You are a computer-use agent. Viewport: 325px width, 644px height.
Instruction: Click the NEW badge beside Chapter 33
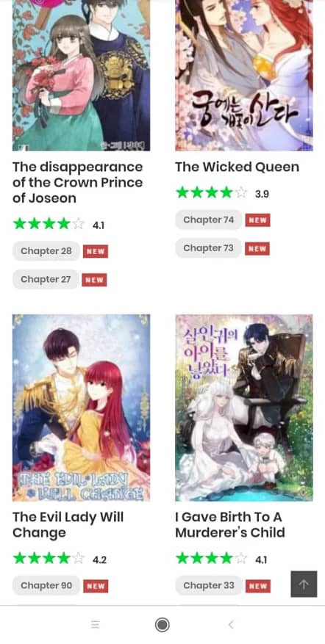(258, 586)
